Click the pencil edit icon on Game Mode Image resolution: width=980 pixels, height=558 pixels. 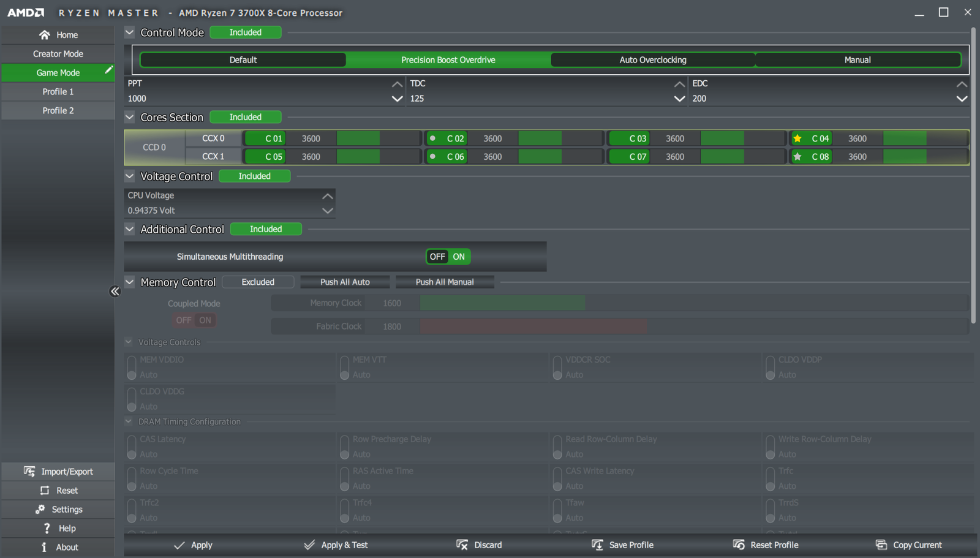pyautogui.click(x=108, y=70)
